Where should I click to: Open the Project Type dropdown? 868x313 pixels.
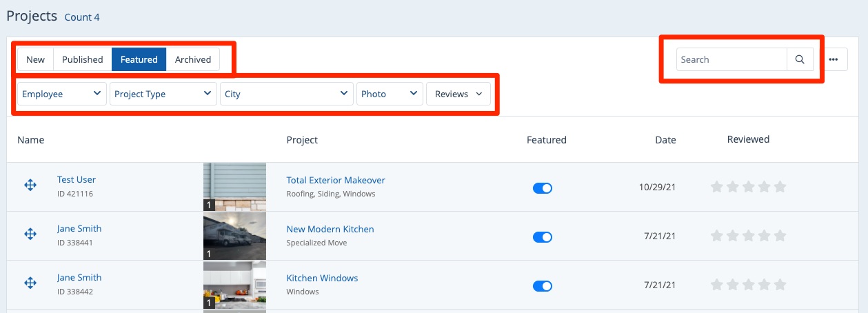[163, 94]
